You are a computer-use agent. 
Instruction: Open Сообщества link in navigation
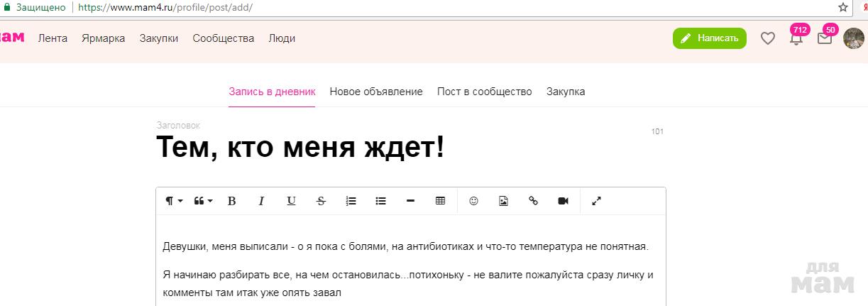(223, 38)
